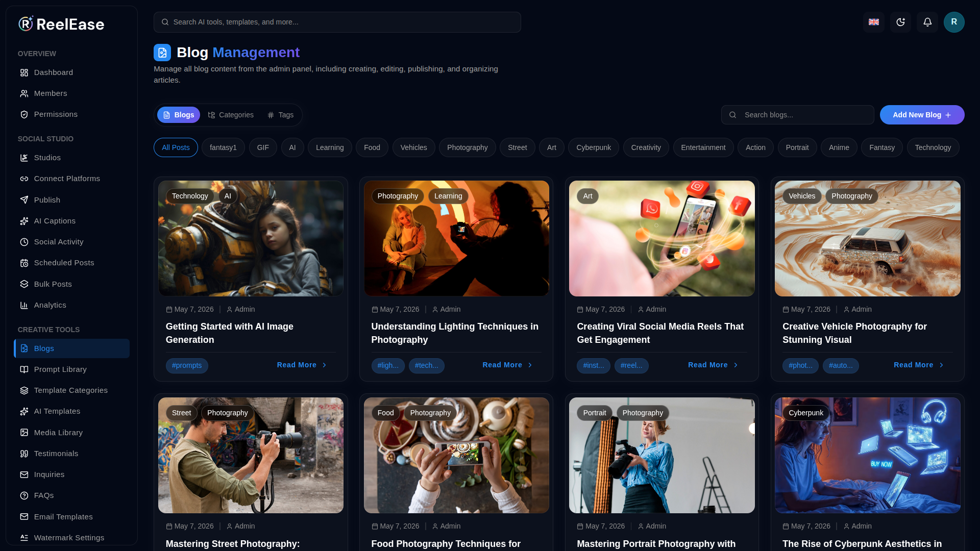Click the Permissions shield icon
The image size is (980, 551).
(x=24, y=114)
